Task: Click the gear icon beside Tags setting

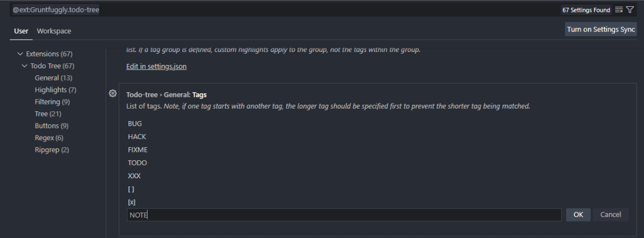Action: [112, 94]
